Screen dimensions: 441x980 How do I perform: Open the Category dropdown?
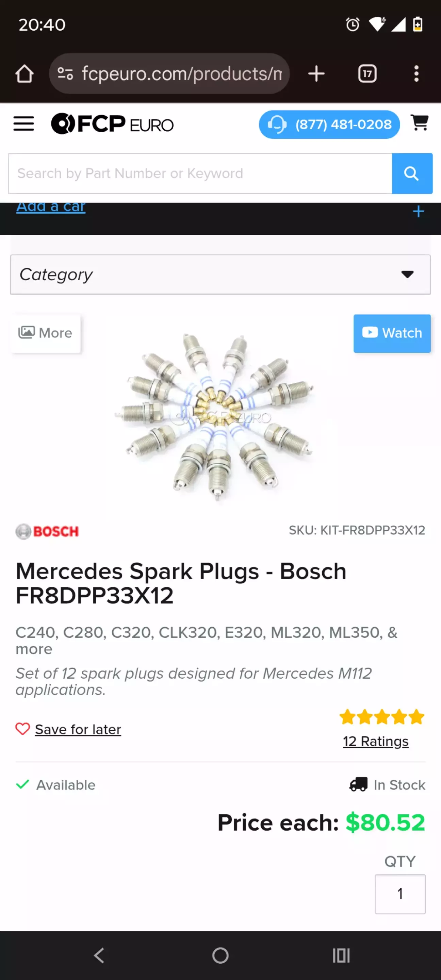(x=220, y=275)
